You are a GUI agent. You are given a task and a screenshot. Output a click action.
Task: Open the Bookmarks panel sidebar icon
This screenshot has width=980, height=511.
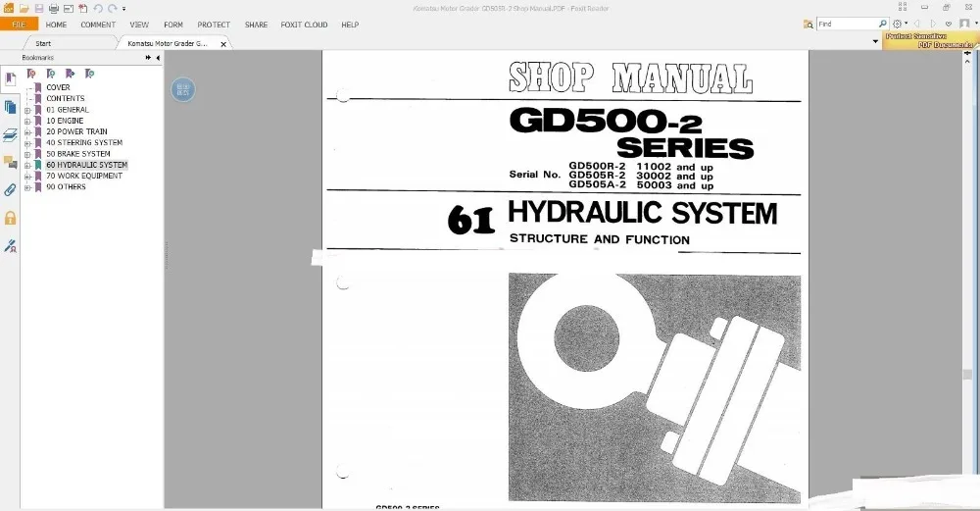[x=10, y=78]
